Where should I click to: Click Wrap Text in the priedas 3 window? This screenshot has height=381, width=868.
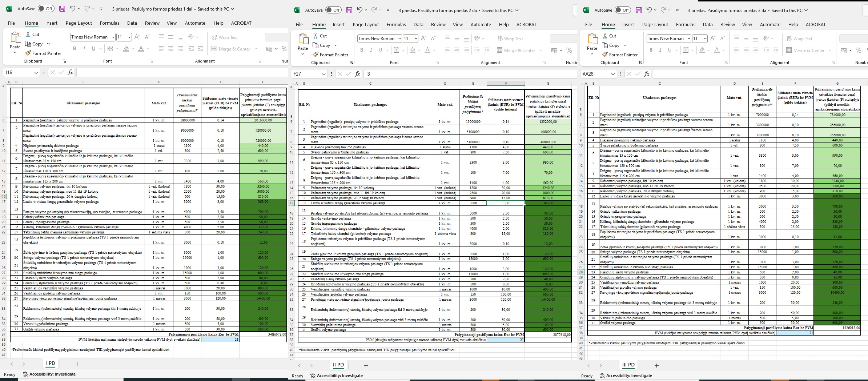tap(799, 39)
